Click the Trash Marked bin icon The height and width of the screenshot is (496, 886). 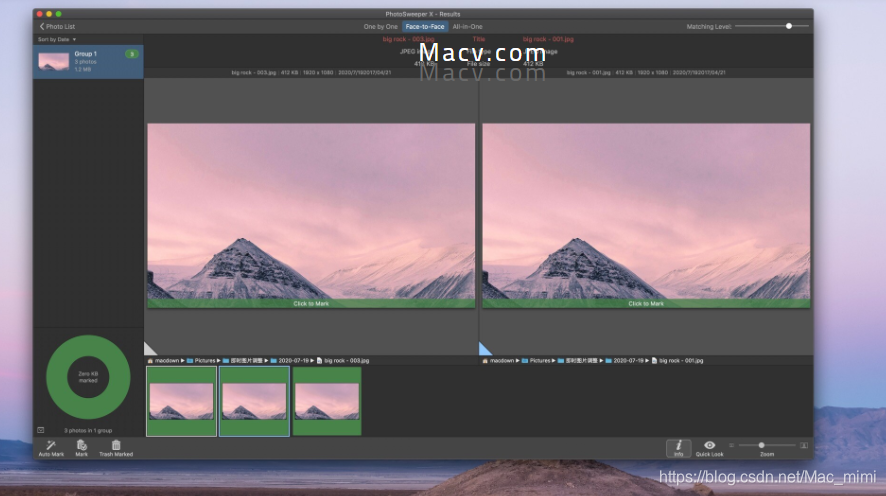tap(116, 445)
